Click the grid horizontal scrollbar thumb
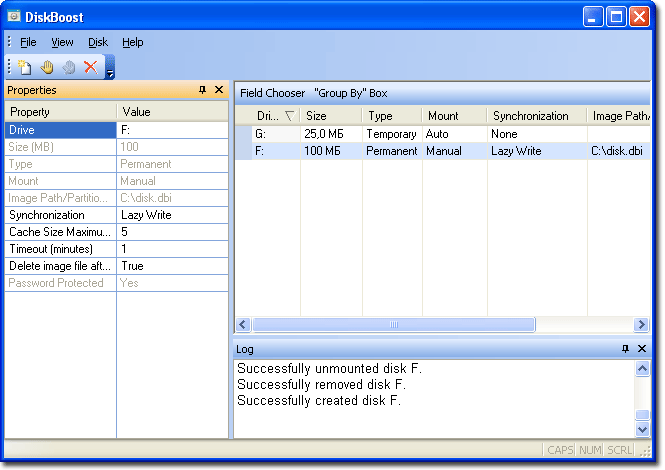 pos(394,325)
